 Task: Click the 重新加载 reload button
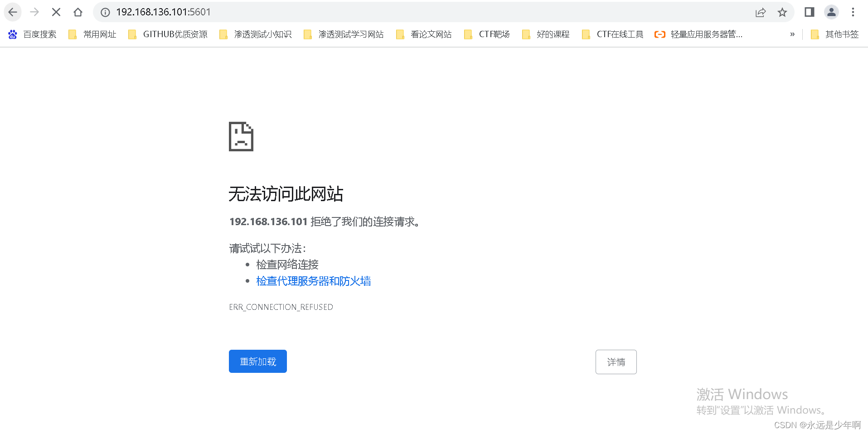point(257,361)
